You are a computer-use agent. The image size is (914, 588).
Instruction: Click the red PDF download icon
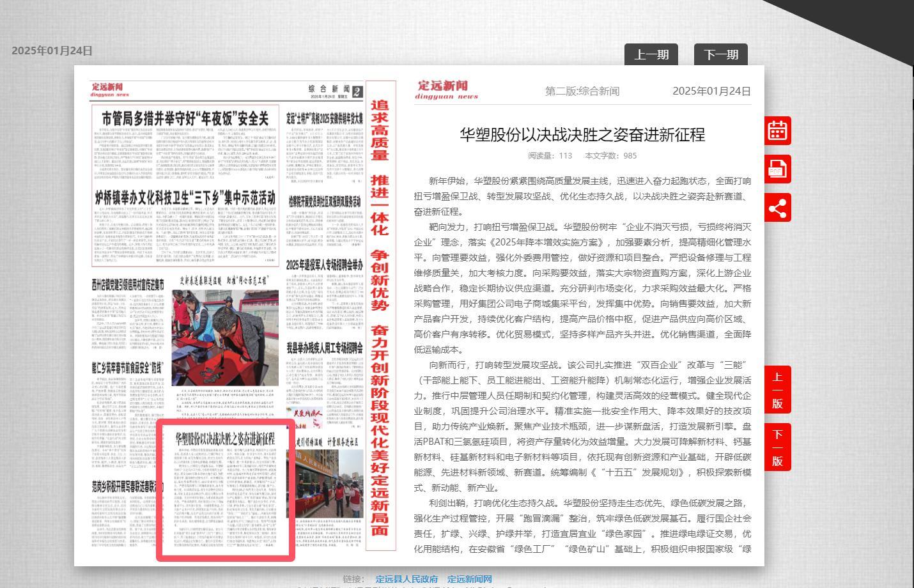click(x=777, y=169)
